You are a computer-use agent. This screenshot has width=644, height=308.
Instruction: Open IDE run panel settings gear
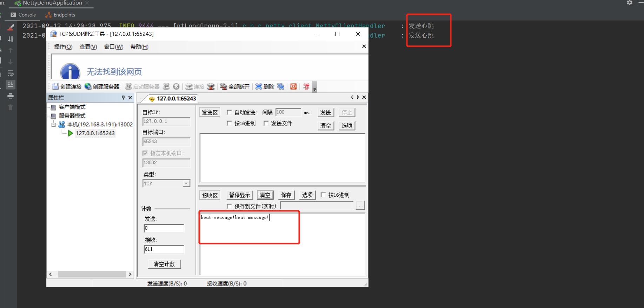[629, 3]
